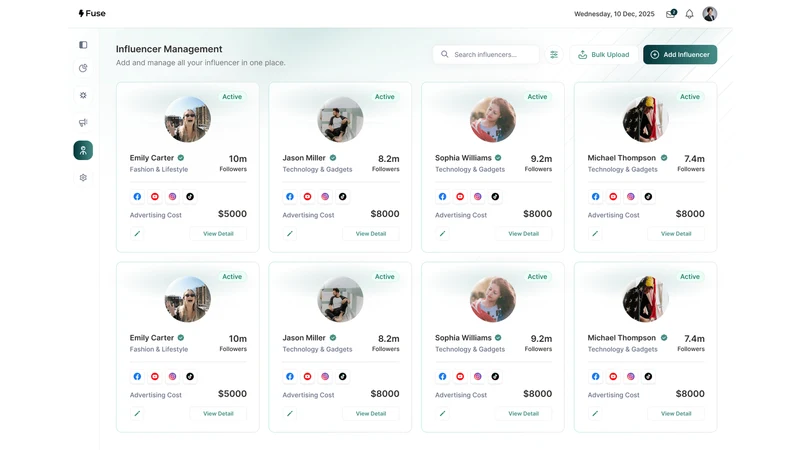
Task: Open the user profile avatar in the header
Action: pyautogui.click(x=710, y=14)
